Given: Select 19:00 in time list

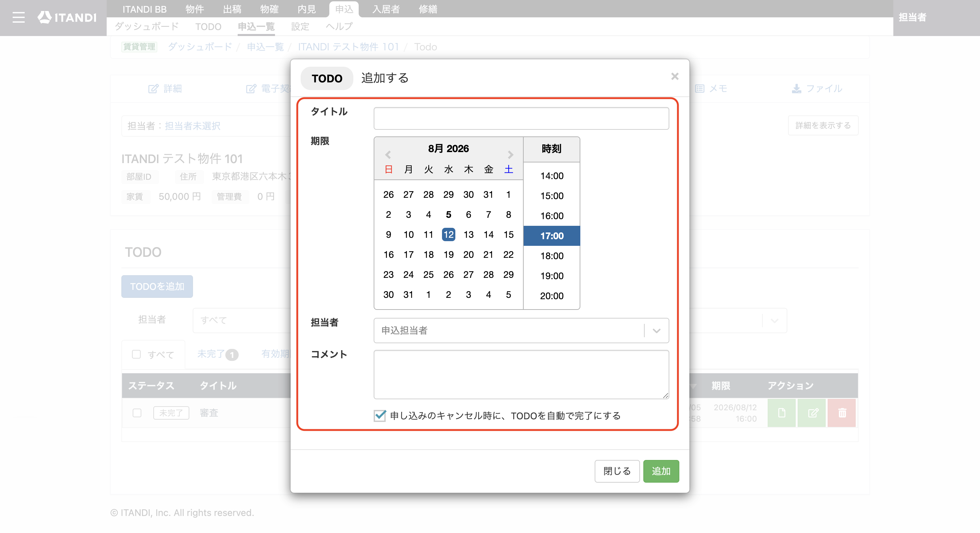Looking at the screenshot, I should [552, 276].
